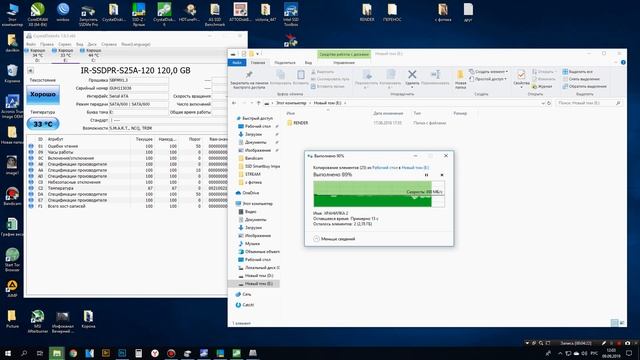Open the Delete dropdown arrow in the ribbon

(x=412, y=87)
